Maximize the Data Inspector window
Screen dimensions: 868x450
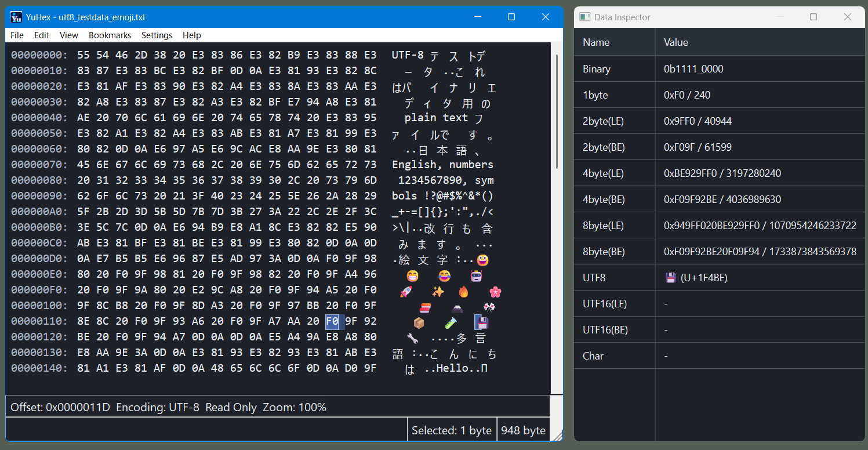(813, 17)
